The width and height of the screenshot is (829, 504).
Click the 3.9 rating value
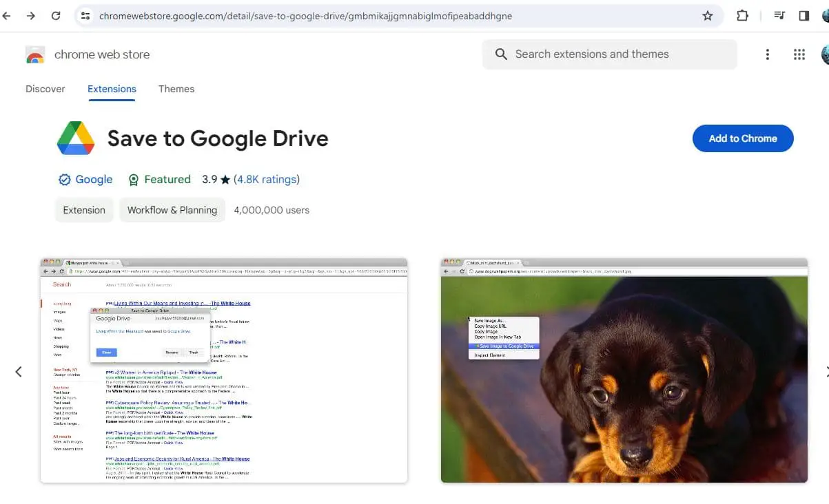point(209,180)
